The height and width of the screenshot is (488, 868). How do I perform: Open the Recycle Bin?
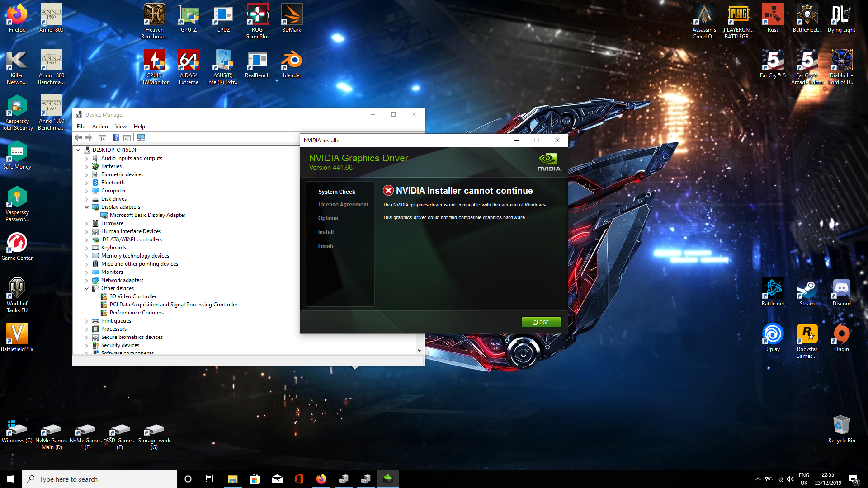(841, 429)
